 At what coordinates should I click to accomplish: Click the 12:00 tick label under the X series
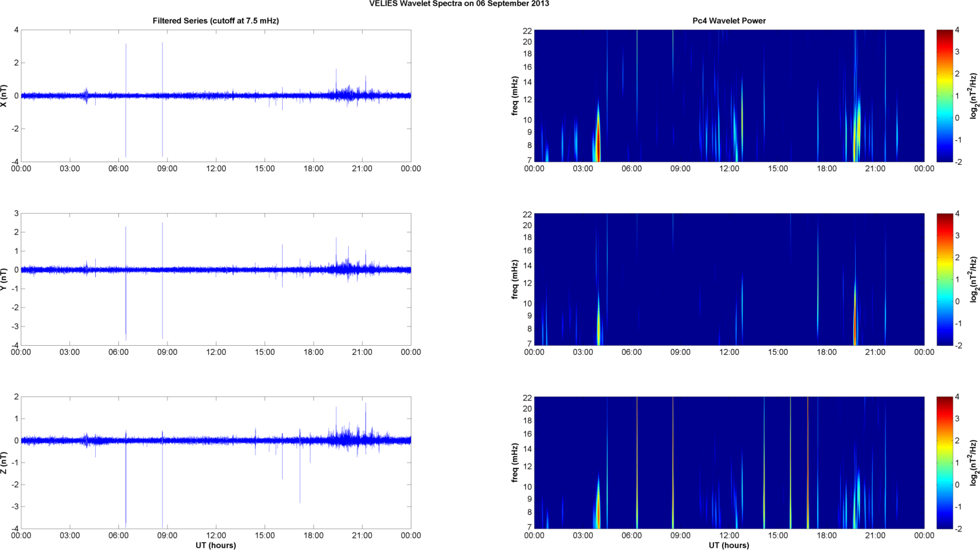pos(216,169)
